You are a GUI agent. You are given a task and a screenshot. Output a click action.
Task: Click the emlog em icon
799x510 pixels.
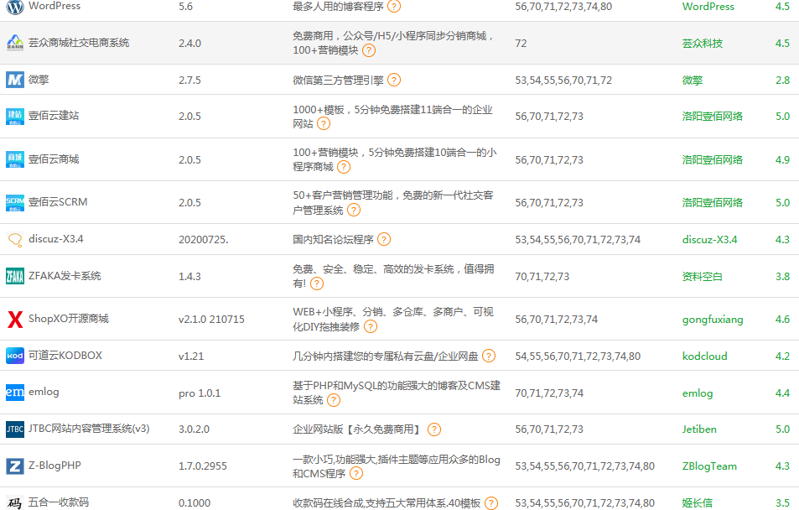click(x=15, y=392)
